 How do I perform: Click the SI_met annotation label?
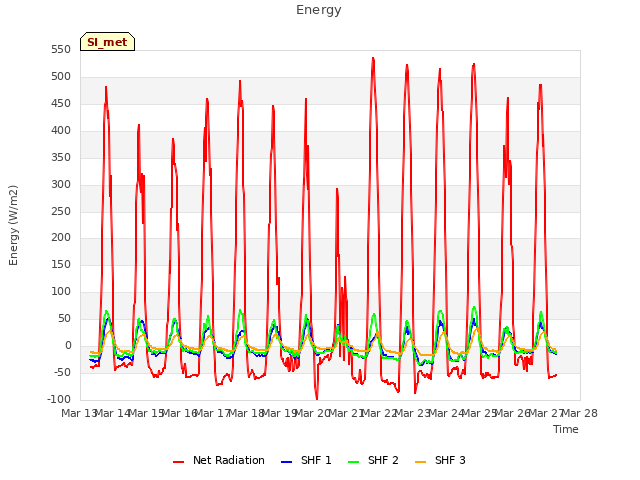(x=107, y=42)
